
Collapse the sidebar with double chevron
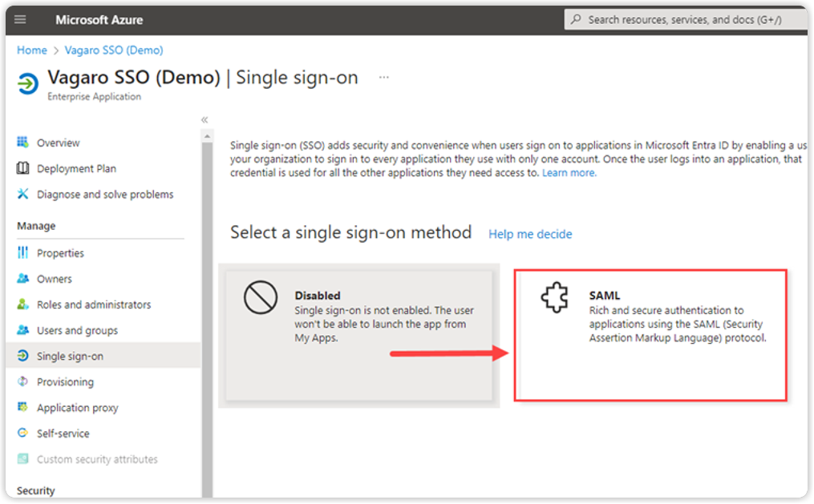205,119
